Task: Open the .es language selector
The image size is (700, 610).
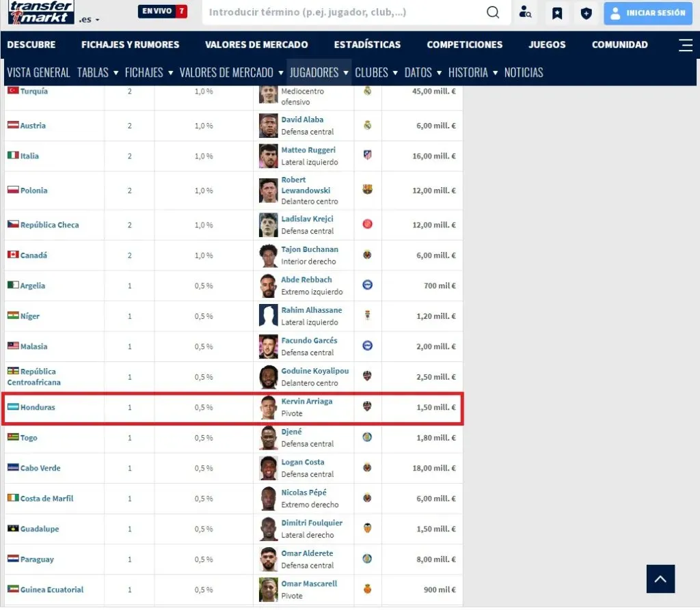Action: point(89,20)
